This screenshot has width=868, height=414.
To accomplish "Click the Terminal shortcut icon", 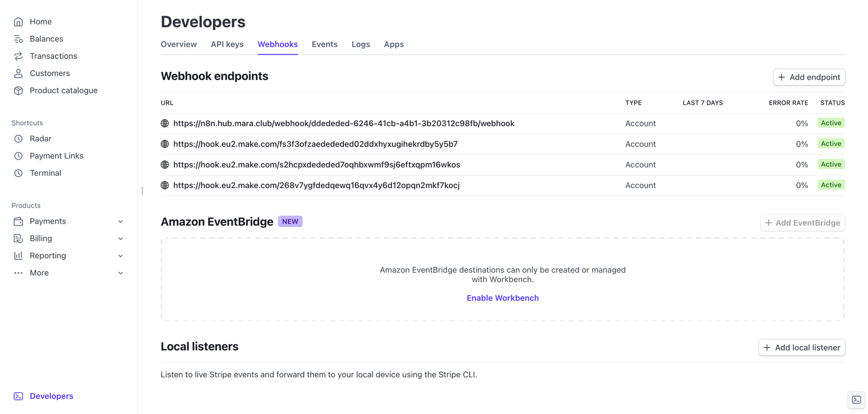I will (x=18, y=173).
